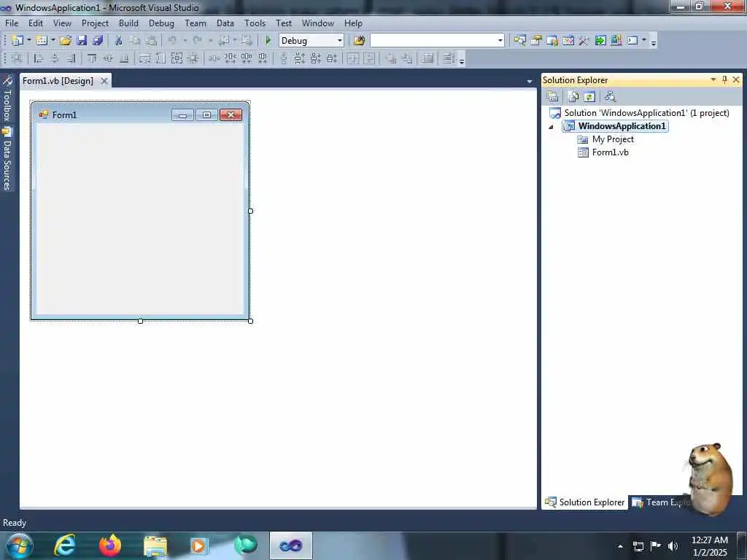
Task: Open the Toolbox side tab
Action: coord(7,100)
